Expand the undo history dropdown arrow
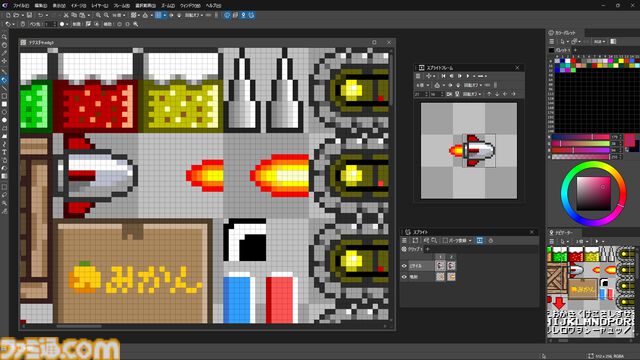 pyautogui.click(x=46, y=15)
